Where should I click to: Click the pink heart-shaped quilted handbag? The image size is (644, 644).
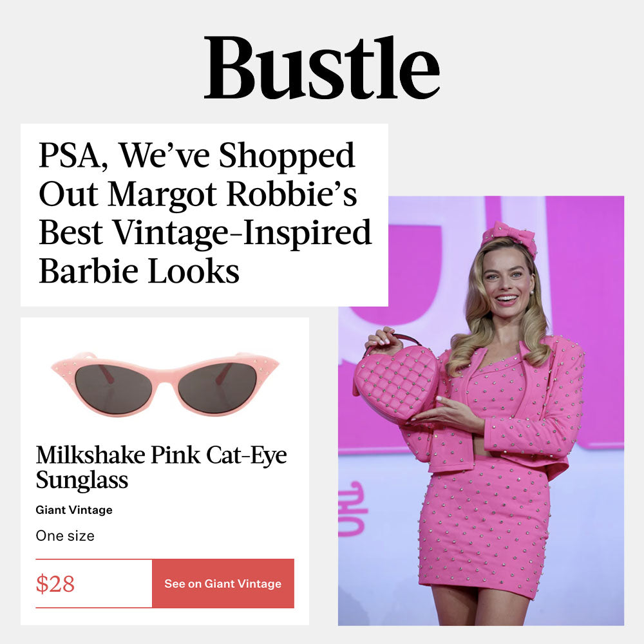coord(396,383)
